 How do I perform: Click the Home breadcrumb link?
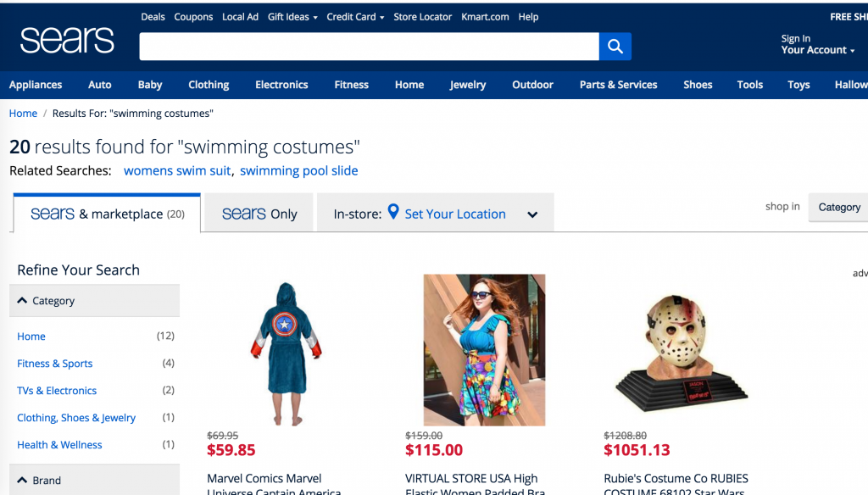click(x=23, y=113)
